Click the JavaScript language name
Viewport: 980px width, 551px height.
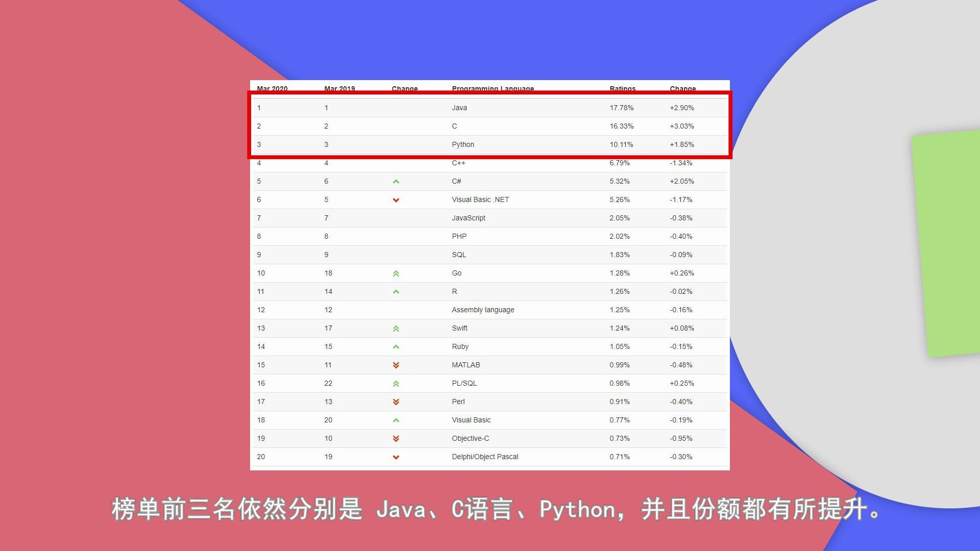tap(469, 218)
